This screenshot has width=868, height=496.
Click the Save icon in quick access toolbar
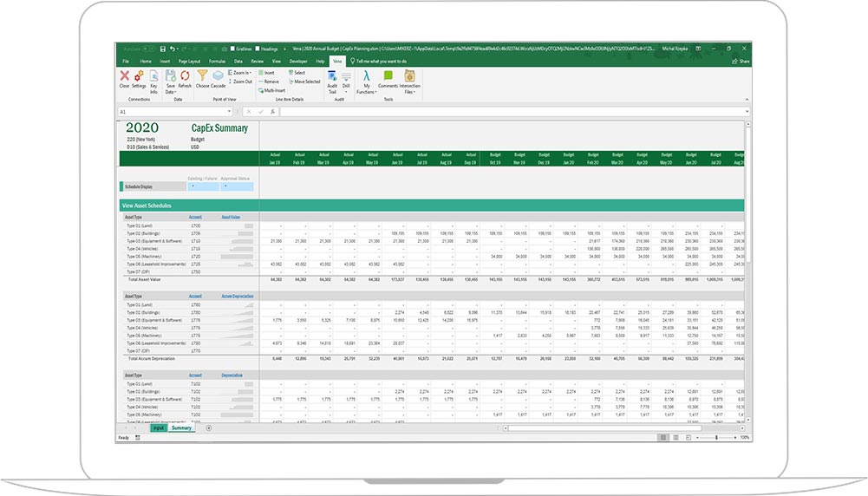[x=163, y=49]
